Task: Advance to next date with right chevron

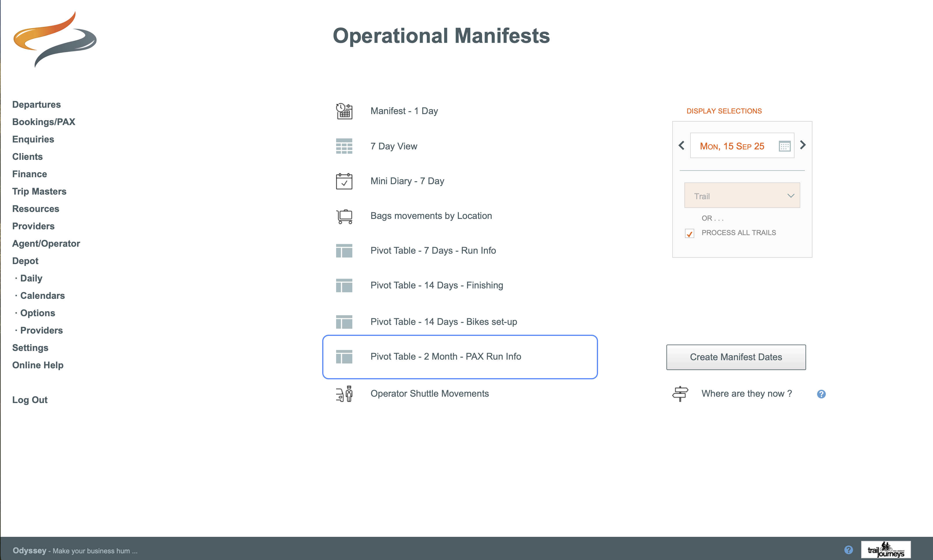Action: (x=803, y=145)
